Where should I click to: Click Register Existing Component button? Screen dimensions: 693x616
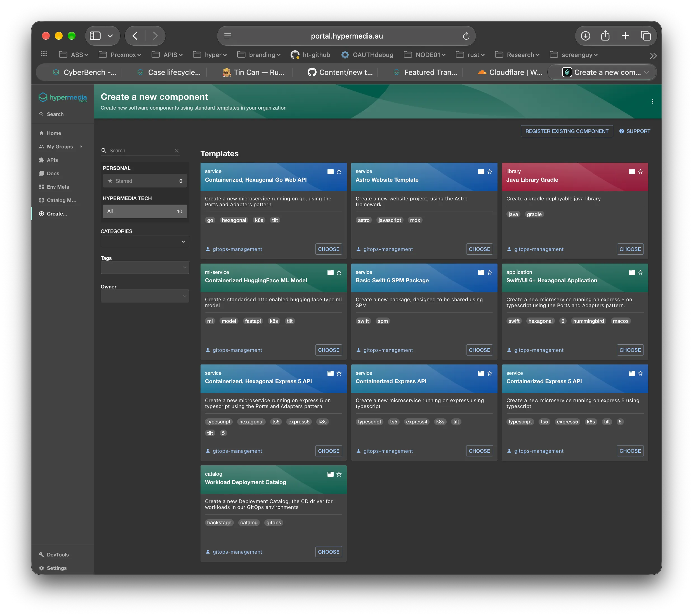point(567,131)
